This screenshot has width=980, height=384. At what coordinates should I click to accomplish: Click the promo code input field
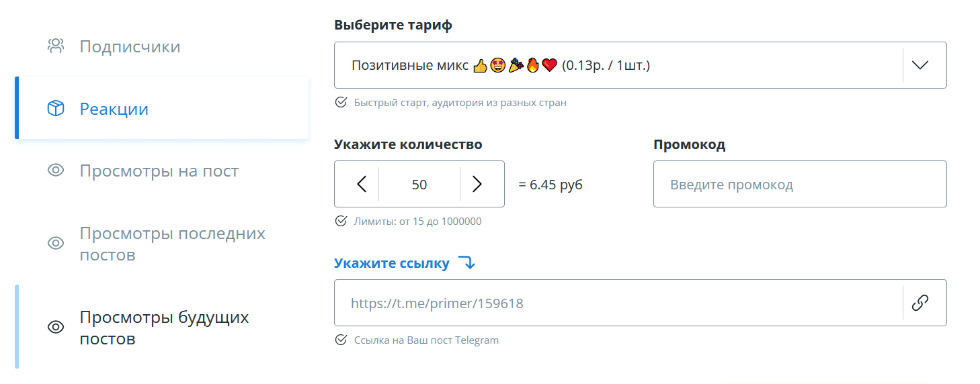click(799, 185)
